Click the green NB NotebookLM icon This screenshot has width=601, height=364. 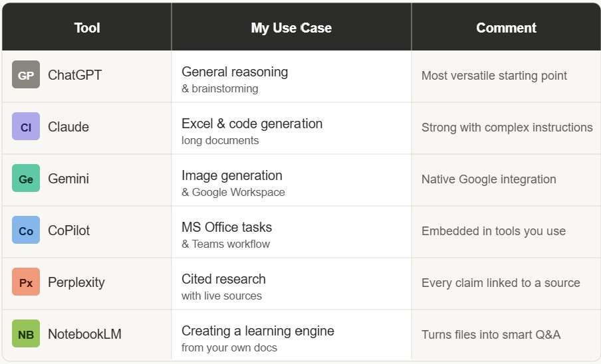pos(26,334)
